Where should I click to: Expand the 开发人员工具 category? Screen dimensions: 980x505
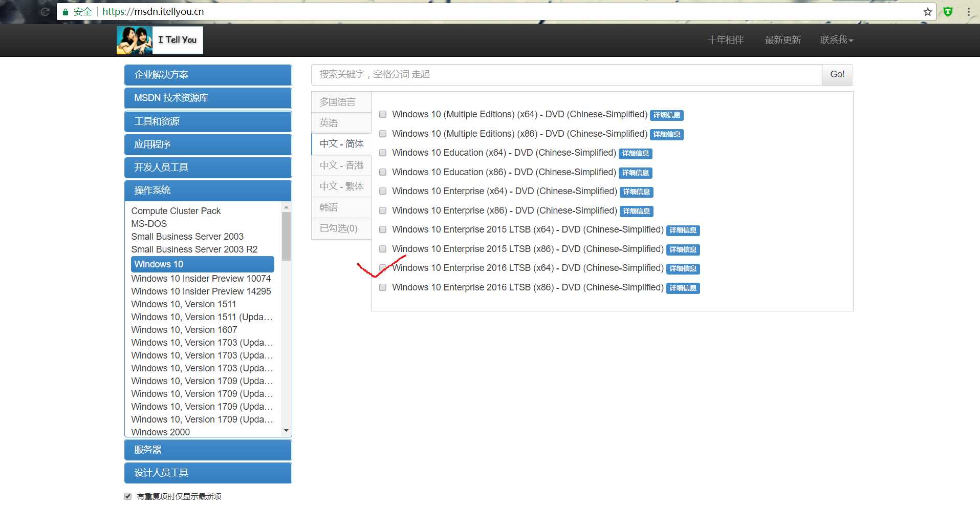[x=208, y=167]
